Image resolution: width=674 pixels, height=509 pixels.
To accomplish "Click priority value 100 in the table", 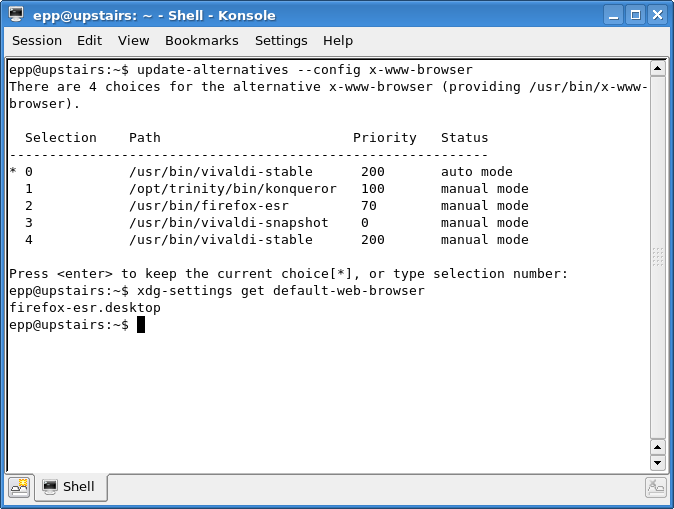I will point(373,189).
